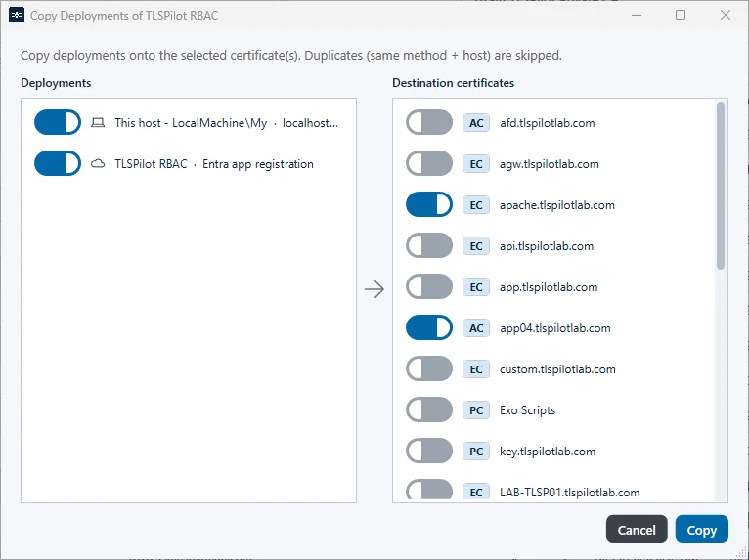The height and width of the screenshot is (560, 749).
Task: Select the key.tlspilotlab.com certificate name
Action: 548,452
